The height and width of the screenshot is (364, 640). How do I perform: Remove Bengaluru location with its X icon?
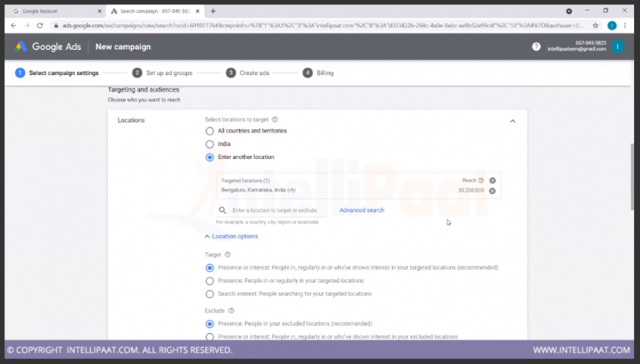coord(492,191)
